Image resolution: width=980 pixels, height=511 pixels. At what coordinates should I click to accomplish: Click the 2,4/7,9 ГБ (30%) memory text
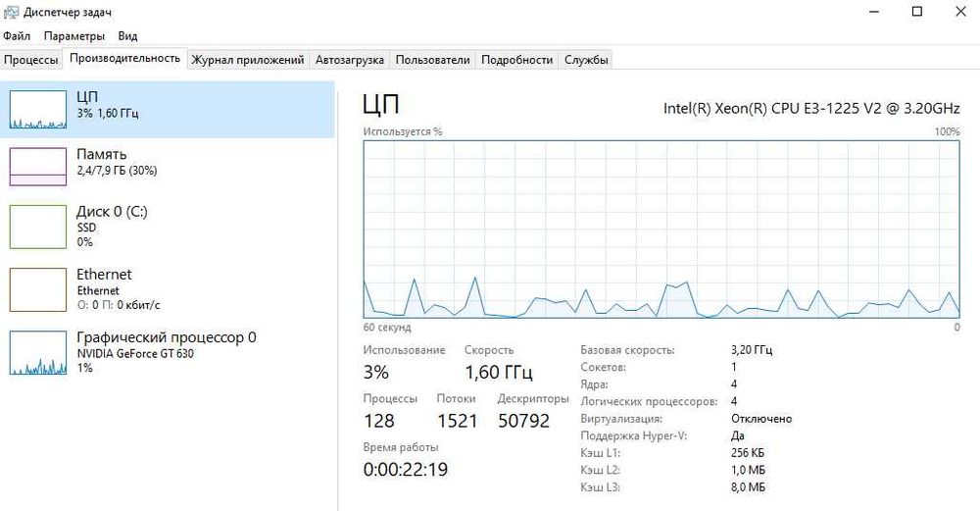tap(117, 170)
